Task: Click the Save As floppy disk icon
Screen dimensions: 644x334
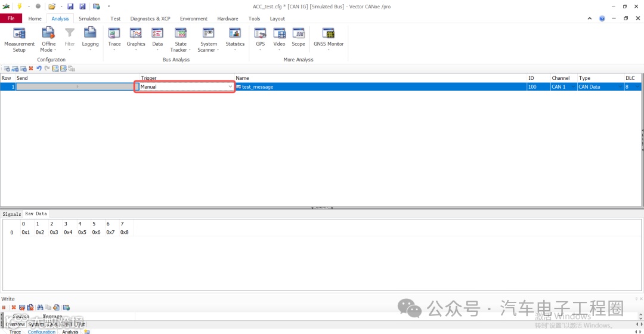Action: (x=82, y=6)
